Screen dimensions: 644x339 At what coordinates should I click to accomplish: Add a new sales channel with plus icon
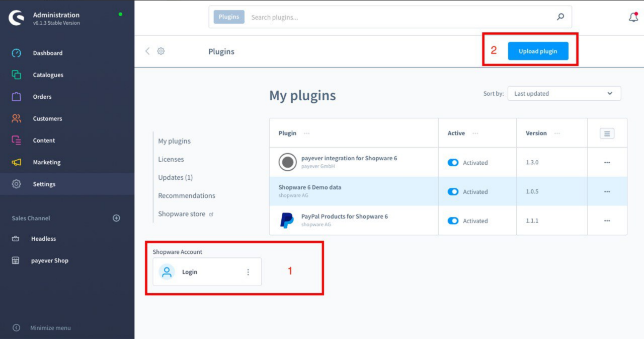pos(116,218)
